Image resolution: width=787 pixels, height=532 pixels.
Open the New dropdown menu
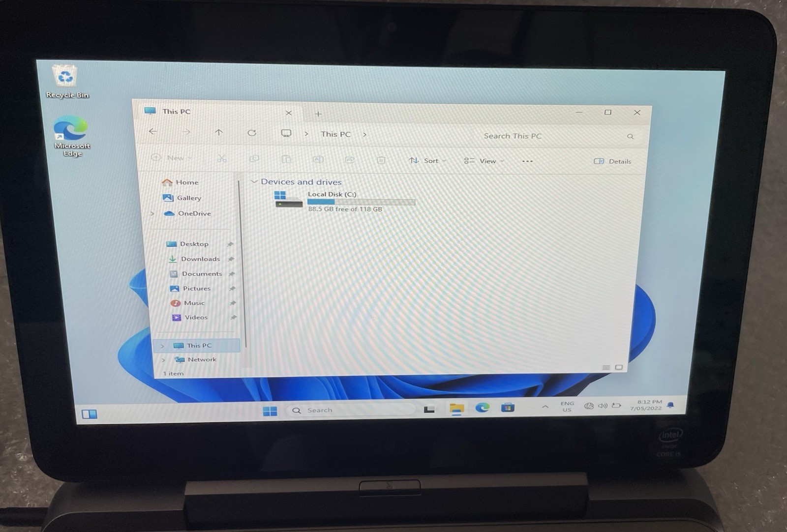point(172,158)
